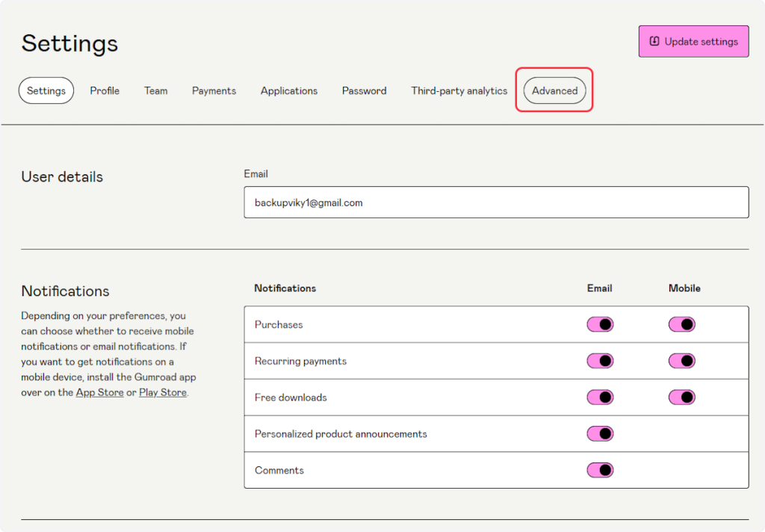Disable Recurring payments email notifications
765x532 pixels.
pyautogui.click(x=600, y=361)
